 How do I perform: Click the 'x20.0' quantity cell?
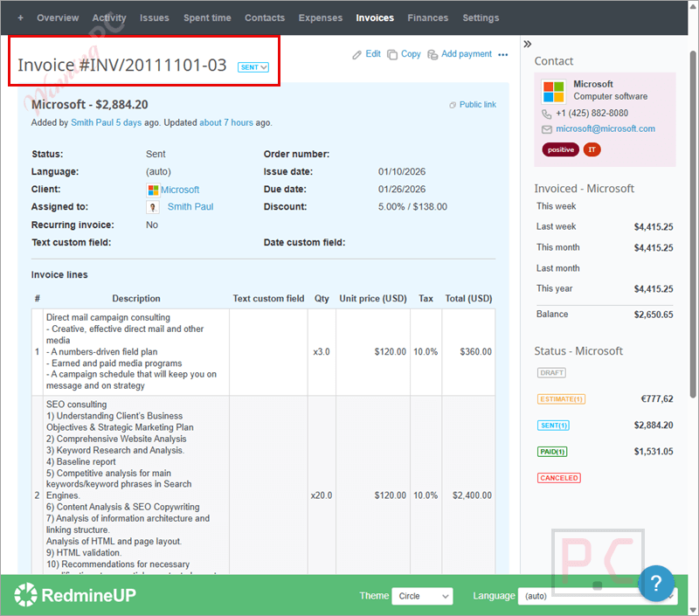[322, 495]
